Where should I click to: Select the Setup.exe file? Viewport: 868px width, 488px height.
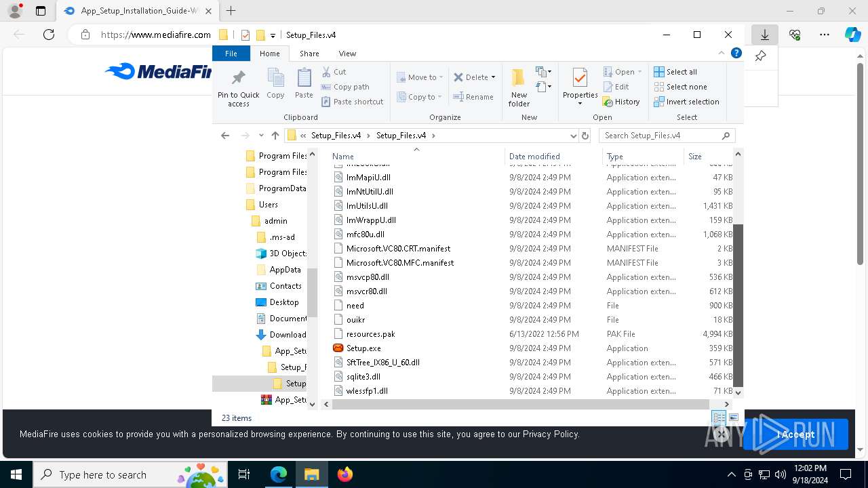(x=363, y=348)
